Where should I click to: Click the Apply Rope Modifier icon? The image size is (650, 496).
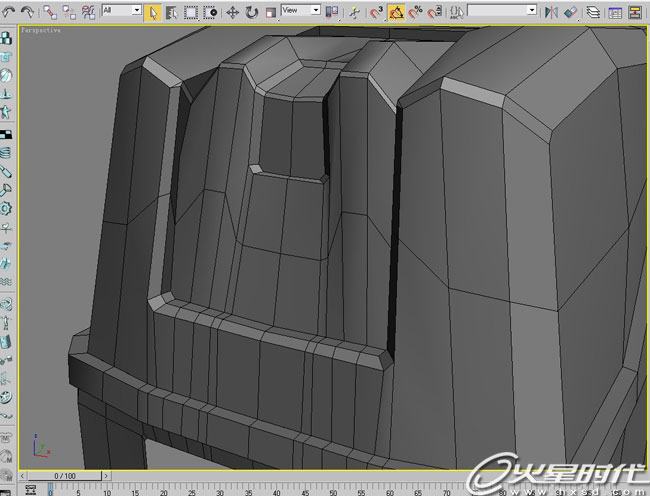point(6,475)
